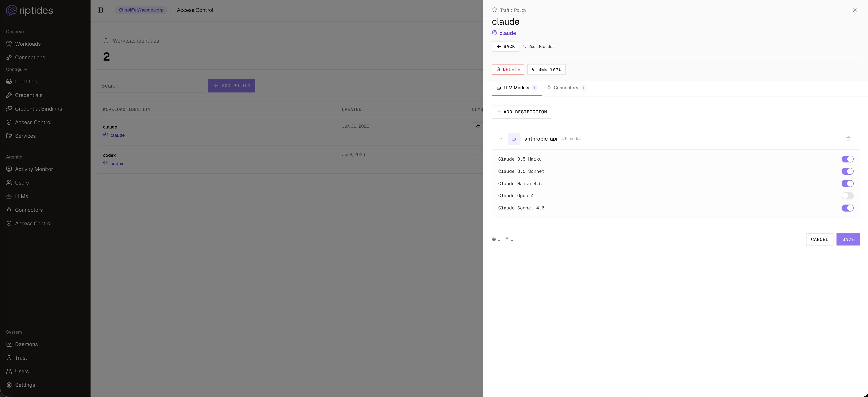Save the traffic policy

pos(848,239)
